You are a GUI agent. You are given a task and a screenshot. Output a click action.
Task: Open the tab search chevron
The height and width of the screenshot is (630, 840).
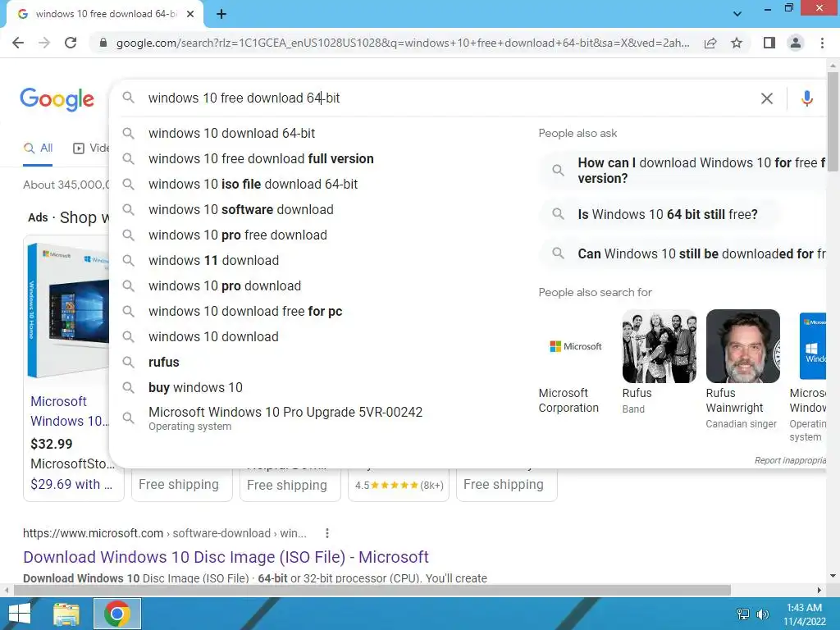pyautogui.click(x=737, y=13)
